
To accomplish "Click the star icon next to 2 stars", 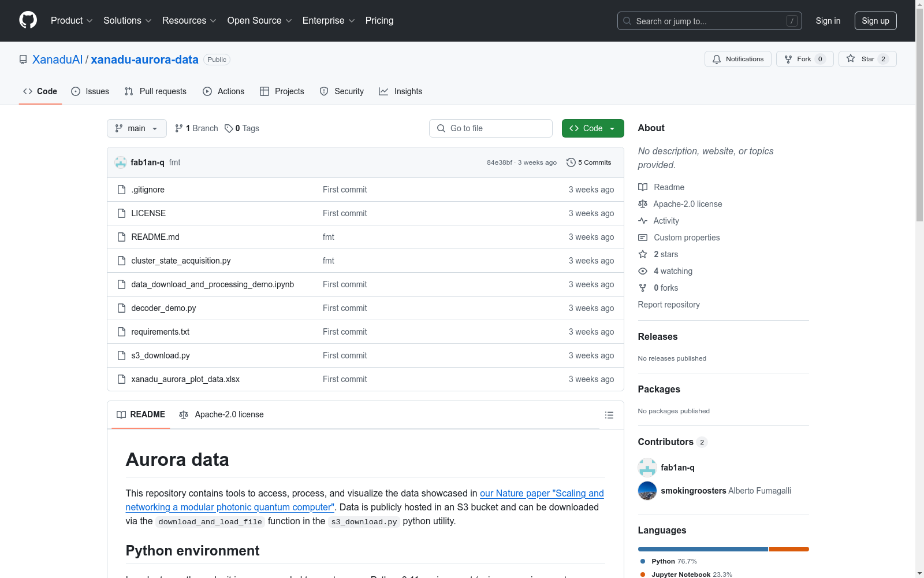I will pyautogui.click(x=643, y=254).
